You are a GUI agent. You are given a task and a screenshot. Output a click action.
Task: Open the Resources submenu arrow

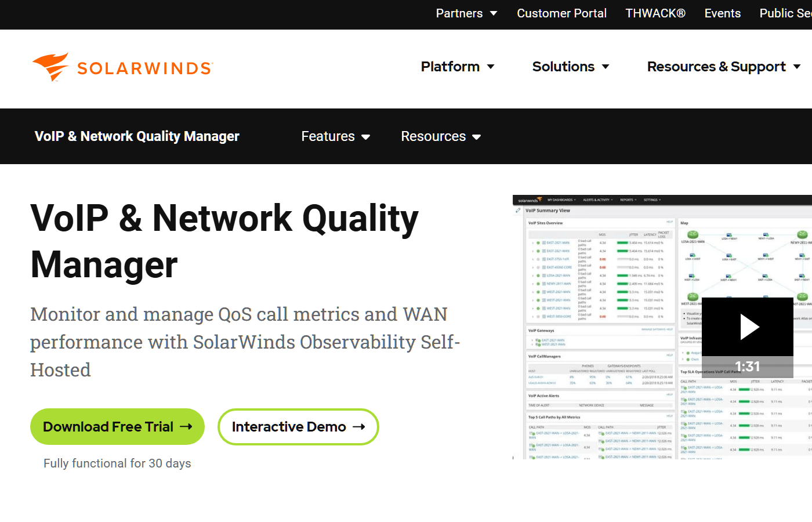(x=477, y=137)
